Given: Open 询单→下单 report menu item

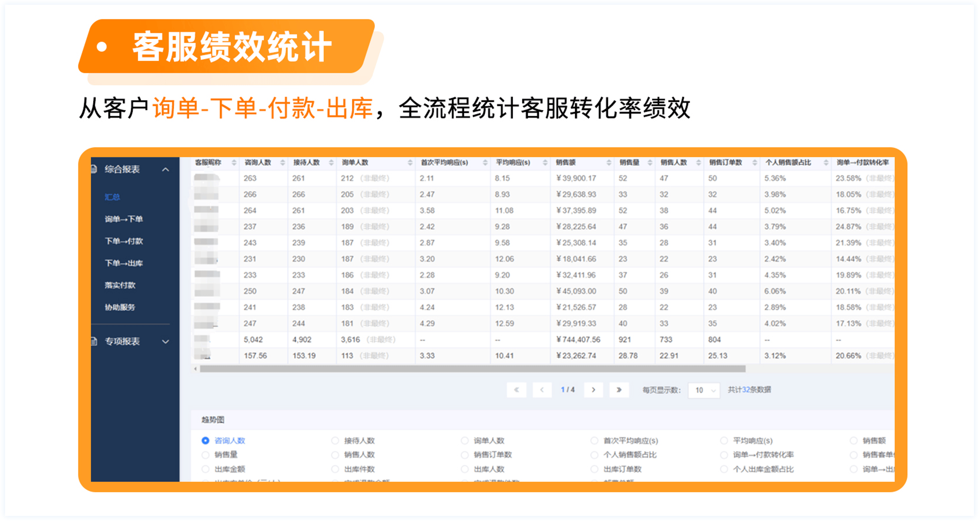Looking at the screenshot, I should click(x=124, y=219).
